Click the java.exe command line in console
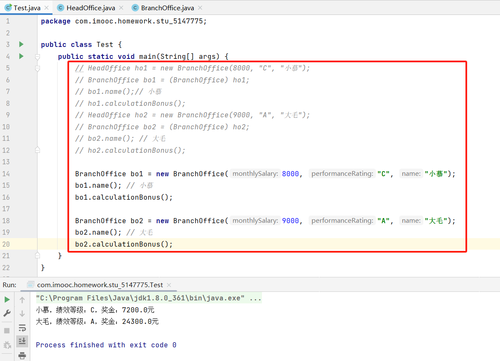Screen dimensions: 500x361 coord(149,298)
